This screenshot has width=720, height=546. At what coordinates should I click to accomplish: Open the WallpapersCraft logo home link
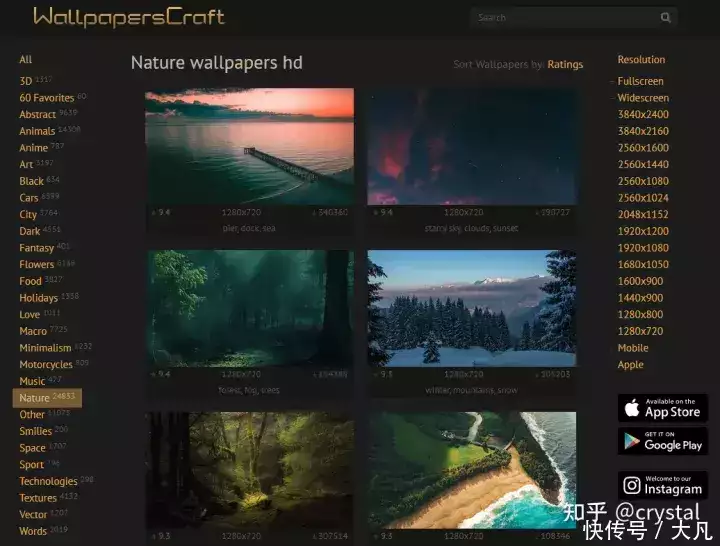tap(129, 17)
